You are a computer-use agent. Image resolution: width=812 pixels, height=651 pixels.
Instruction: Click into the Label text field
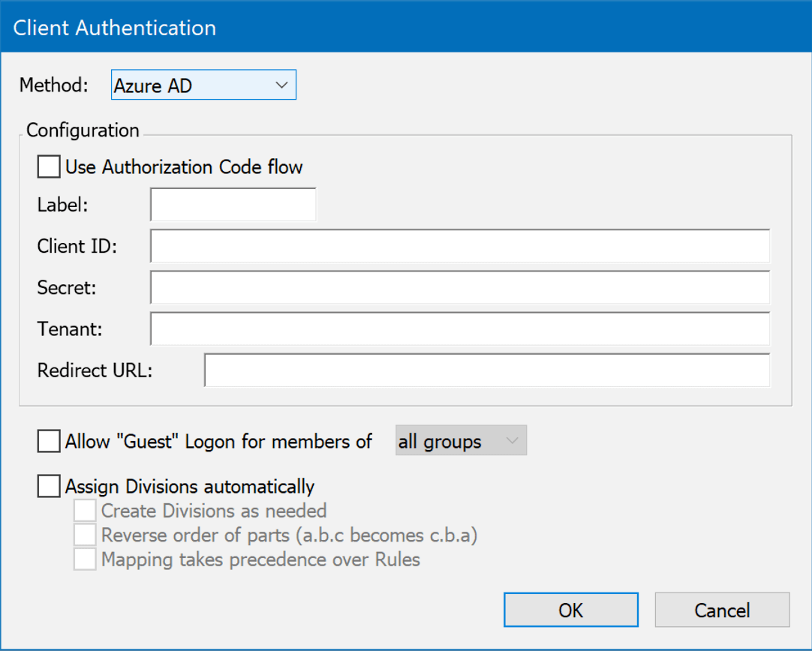point(233,205)
